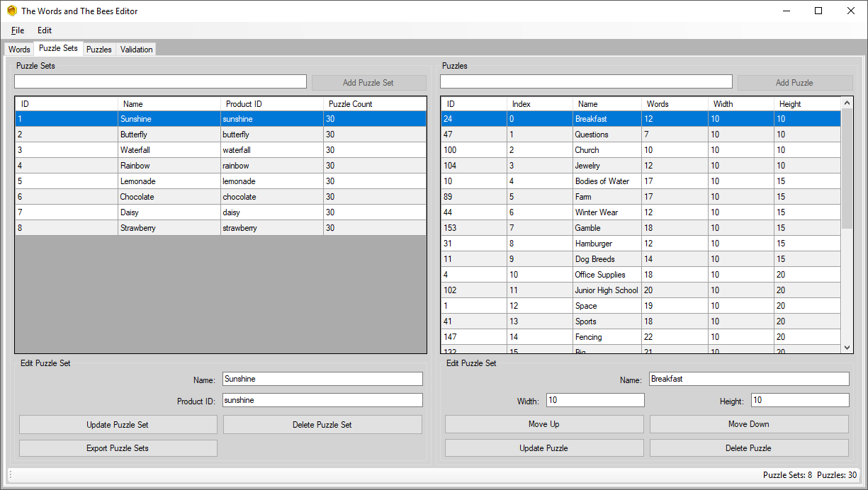
Task: Switch to the Words tab
Action: tap(19, 50)
